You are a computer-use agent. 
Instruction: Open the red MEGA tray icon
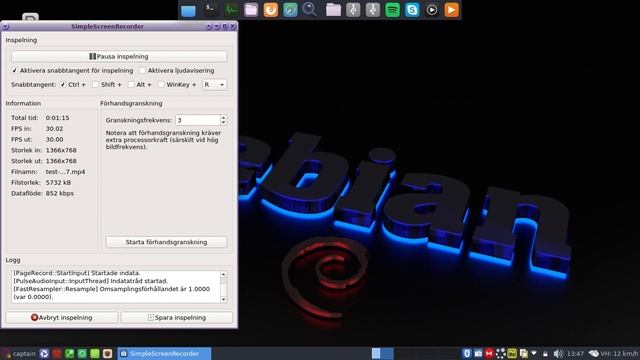489,353
